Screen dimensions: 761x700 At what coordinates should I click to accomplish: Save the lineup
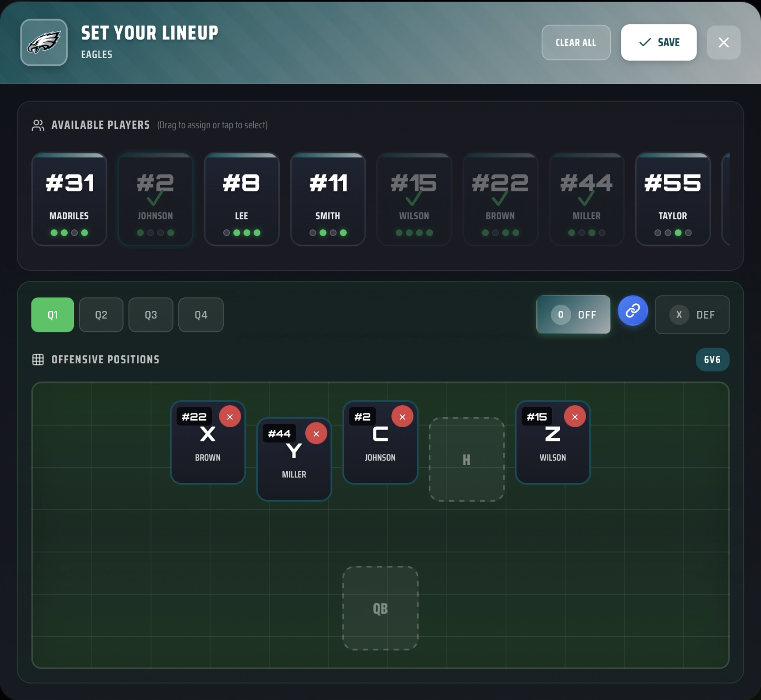(658, 42)
